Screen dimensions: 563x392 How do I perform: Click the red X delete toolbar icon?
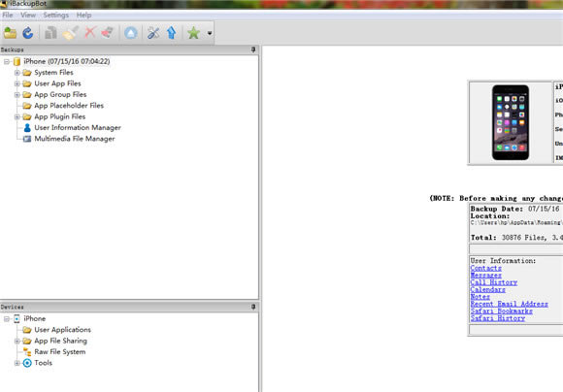89,33
